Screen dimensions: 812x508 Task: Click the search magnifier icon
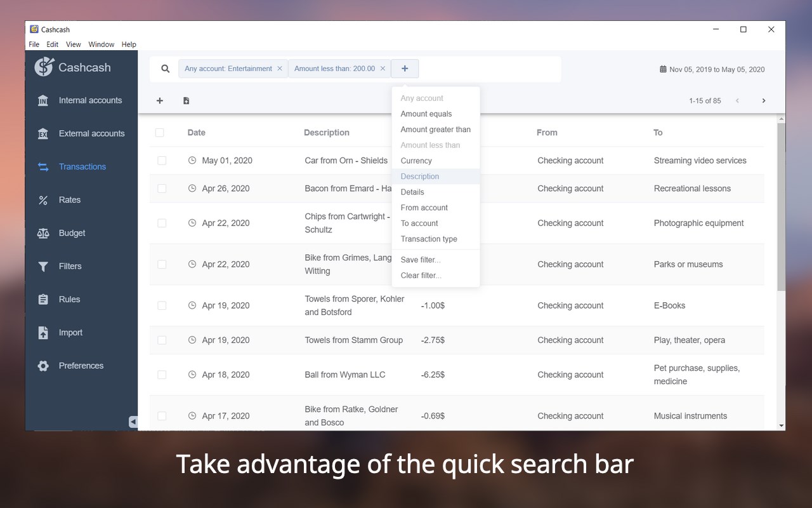pos(166,69)
